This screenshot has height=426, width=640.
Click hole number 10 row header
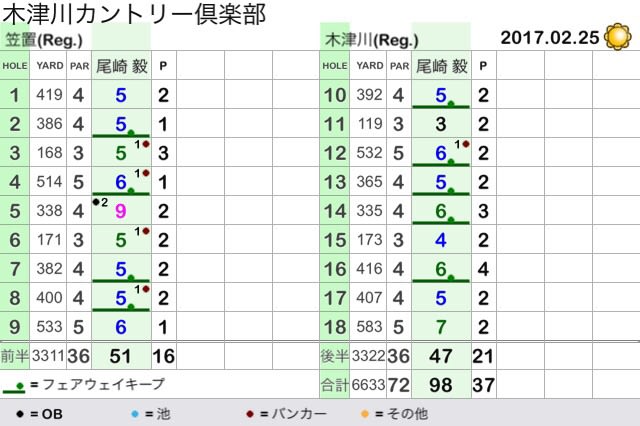tap(335, 95)
